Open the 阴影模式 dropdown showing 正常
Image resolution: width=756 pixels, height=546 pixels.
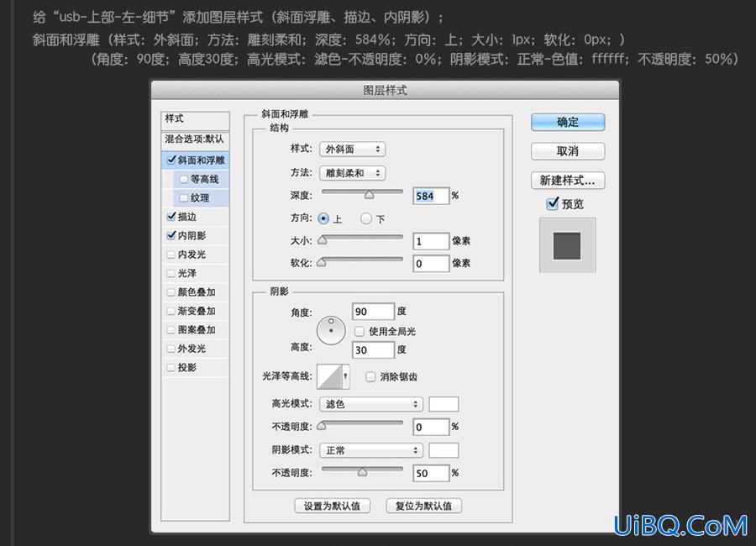point(371,450)
